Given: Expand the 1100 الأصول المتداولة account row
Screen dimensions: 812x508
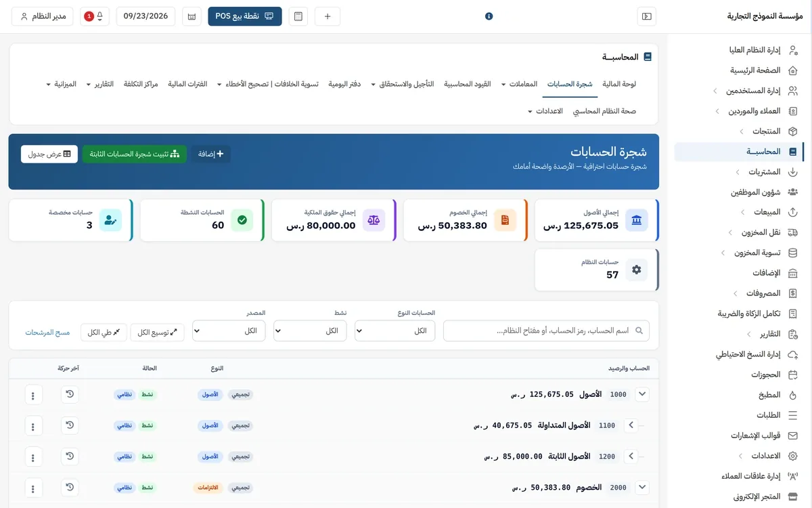Looking at the screenshot, I should (x=631, y=425).
